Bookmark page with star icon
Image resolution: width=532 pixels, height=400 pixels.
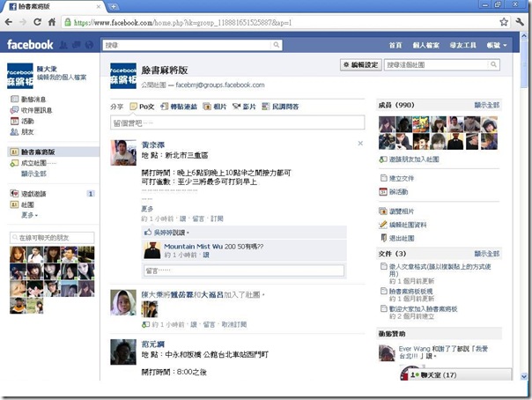click(x=504, y=22)
